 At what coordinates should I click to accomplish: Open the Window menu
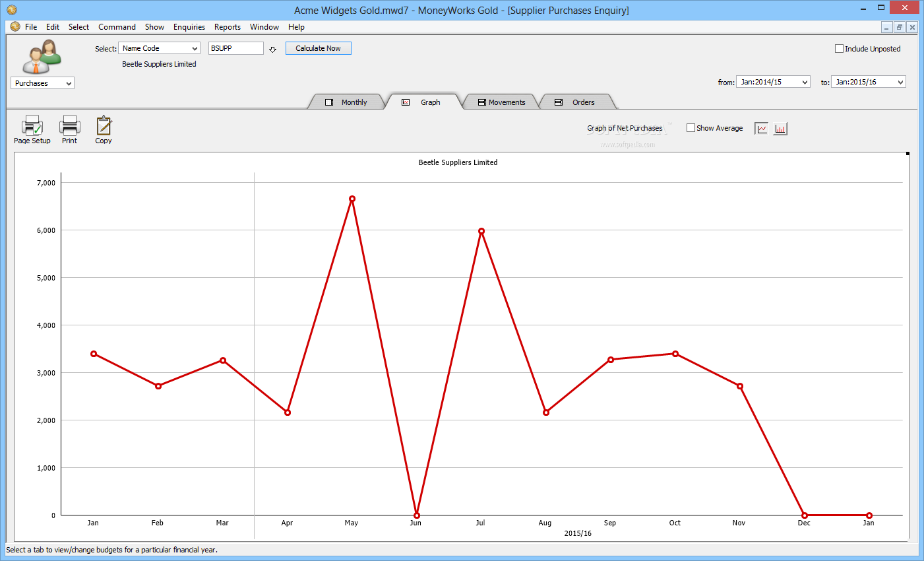click(264, 27)
